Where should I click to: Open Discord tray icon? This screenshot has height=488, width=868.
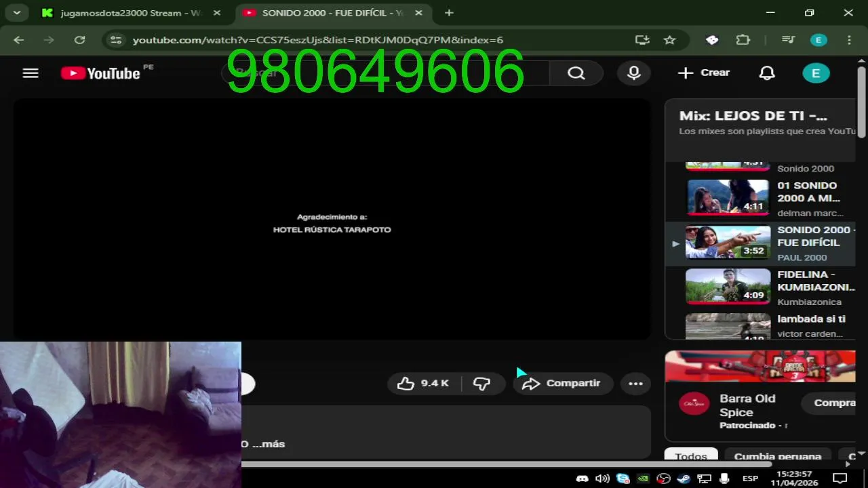pos(582,479)
